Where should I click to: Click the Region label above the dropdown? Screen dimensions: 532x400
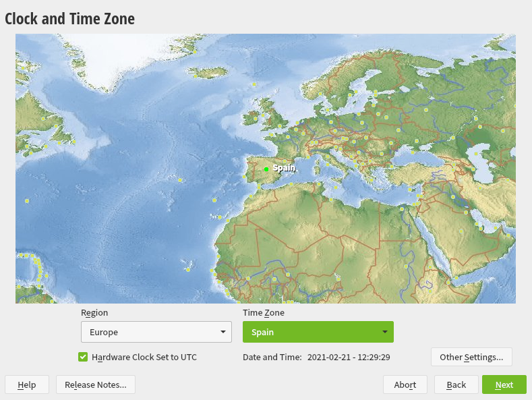click(x=94, y=313)
